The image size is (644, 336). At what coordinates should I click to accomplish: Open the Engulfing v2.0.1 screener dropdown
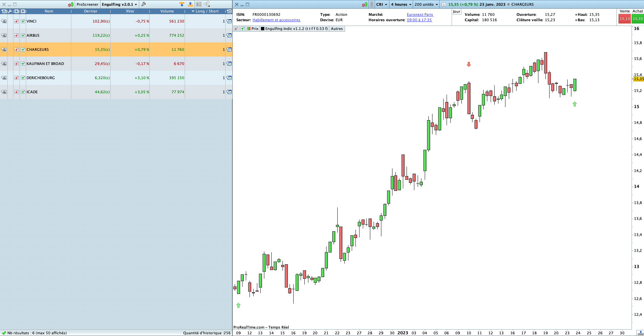point(119,4)
